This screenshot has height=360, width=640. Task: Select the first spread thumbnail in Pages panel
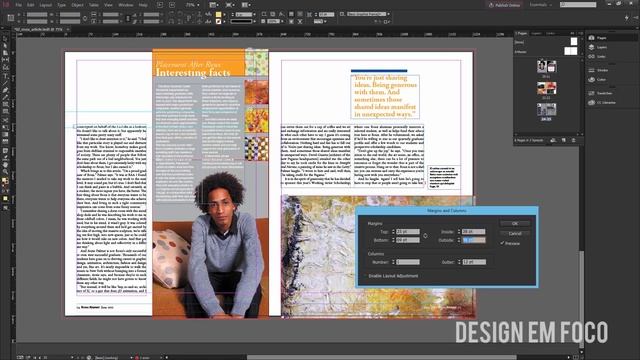point(547,66)
